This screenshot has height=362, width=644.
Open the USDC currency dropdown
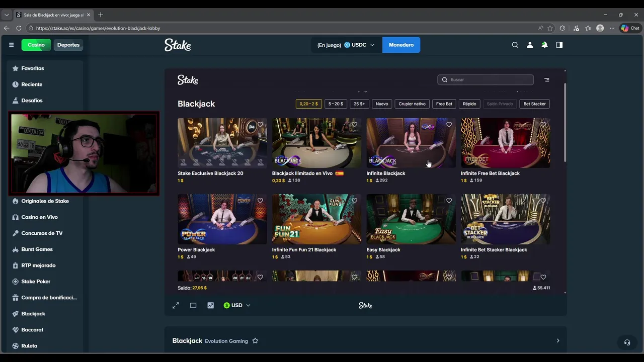point(359,45)
